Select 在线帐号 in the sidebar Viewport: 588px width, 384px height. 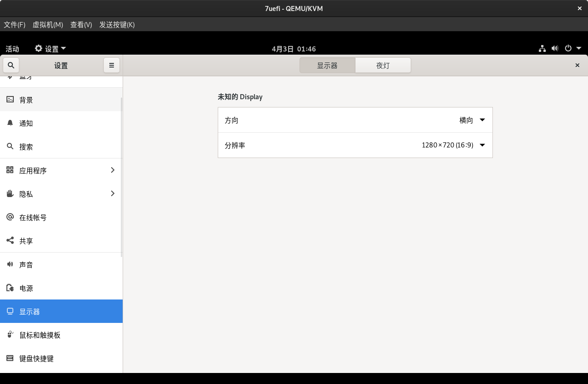point(61,217)
